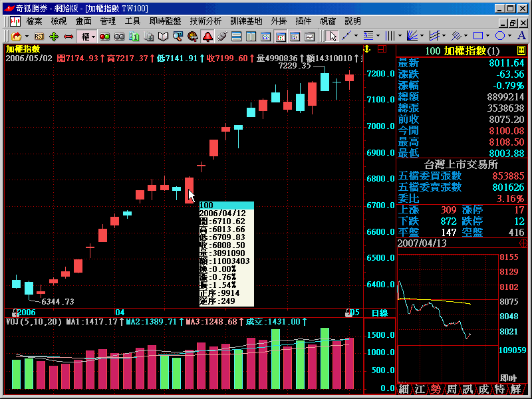Click the red alarm bell icon
Image resolution: width=532 pixels, height=399 pixels.
(x=207, y=37)
